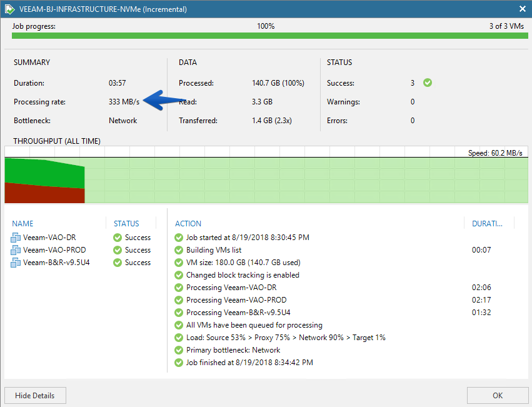
Task: Click 'Processing Veeam-VAO-DR' action text
Action: [231, 288]
